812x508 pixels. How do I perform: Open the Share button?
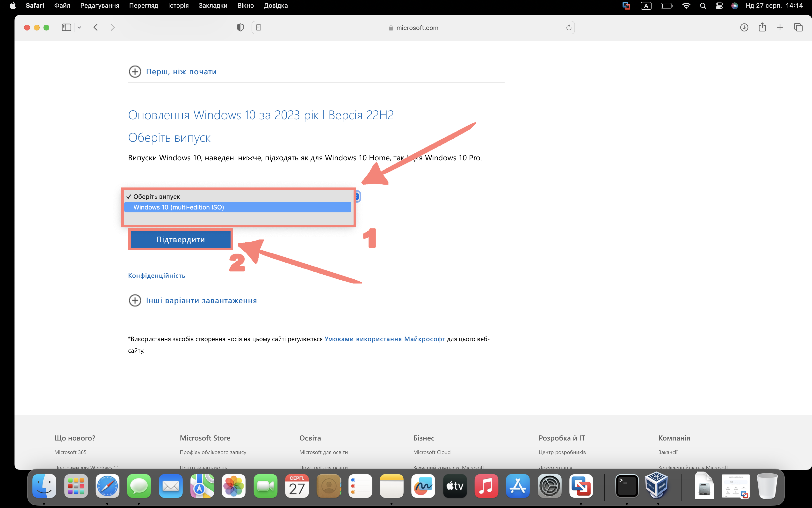tap(762, 27)
